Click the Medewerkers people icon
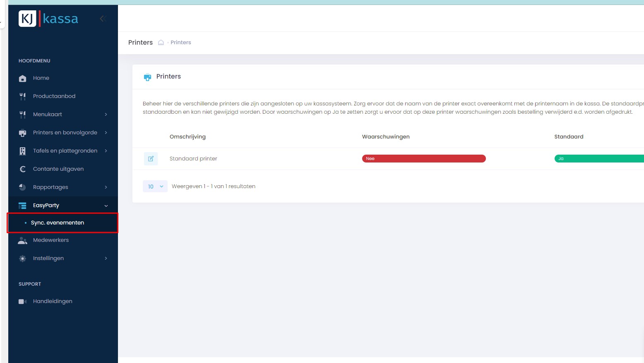644x363 pixels. tap(23, 240)
